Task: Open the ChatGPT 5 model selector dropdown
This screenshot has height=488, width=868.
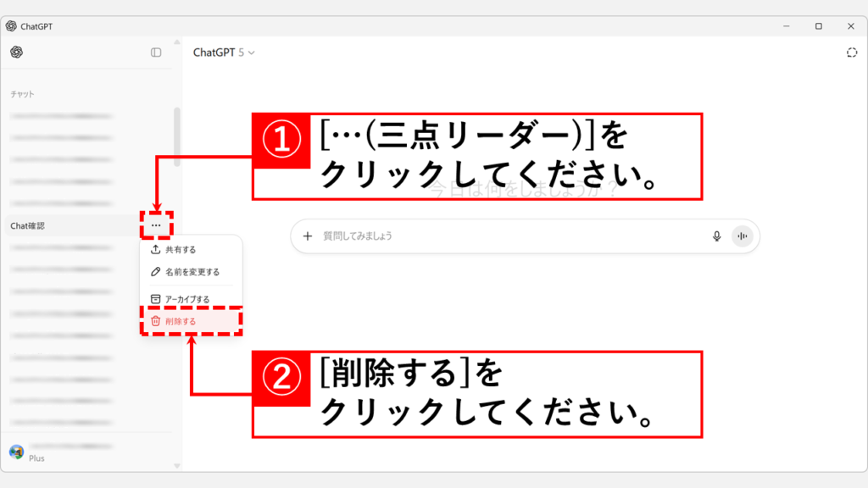Action: (x=224, y=53)
